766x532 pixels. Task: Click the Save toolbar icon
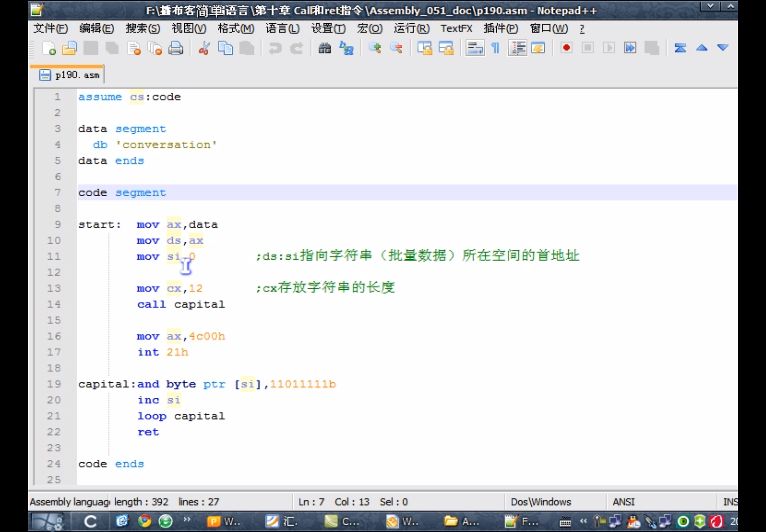(x=91, y=48)
